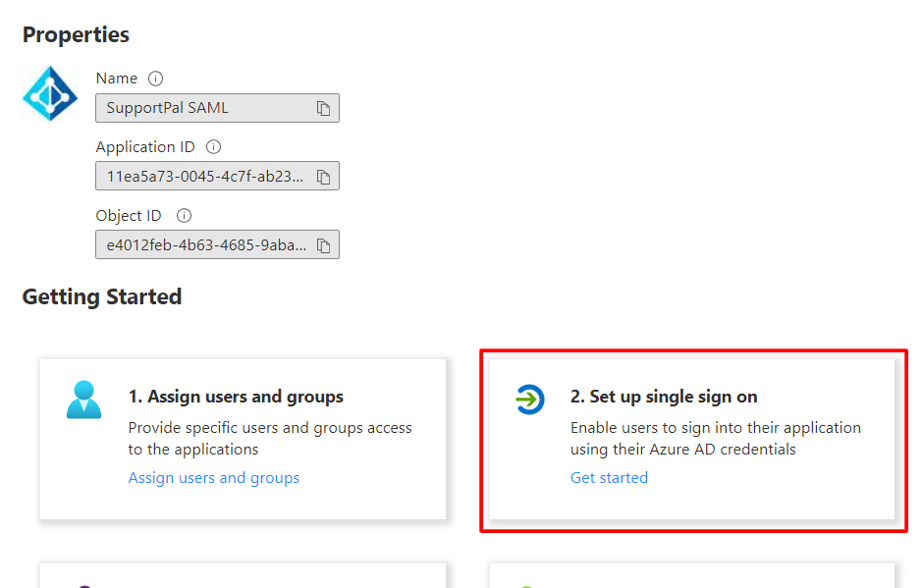
Task: Click the blue user icon for assigning users
Action: tap(84, 400)
